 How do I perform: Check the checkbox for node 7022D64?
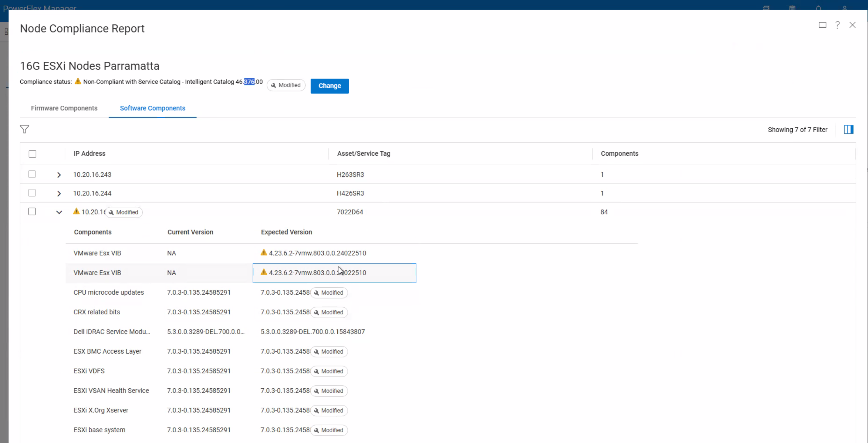(32, 211)
